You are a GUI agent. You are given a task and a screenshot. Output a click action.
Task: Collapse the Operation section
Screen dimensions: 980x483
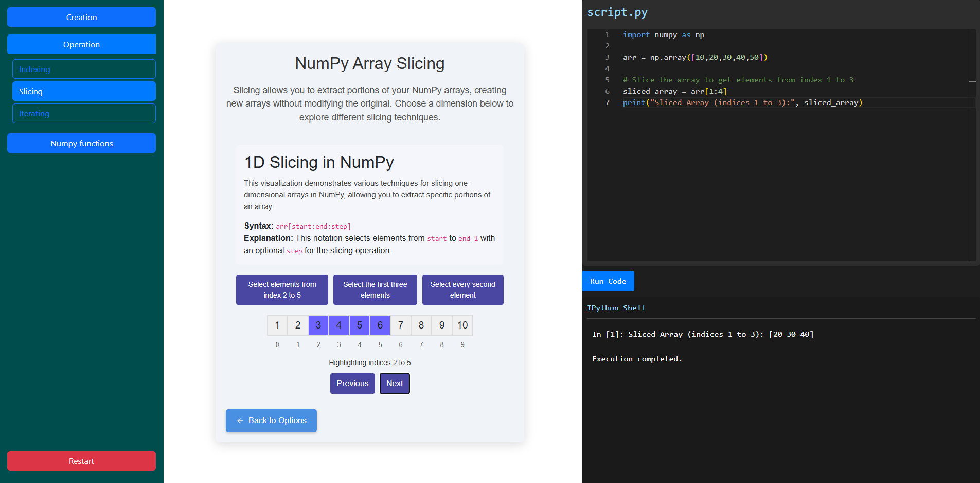point(81,44)
